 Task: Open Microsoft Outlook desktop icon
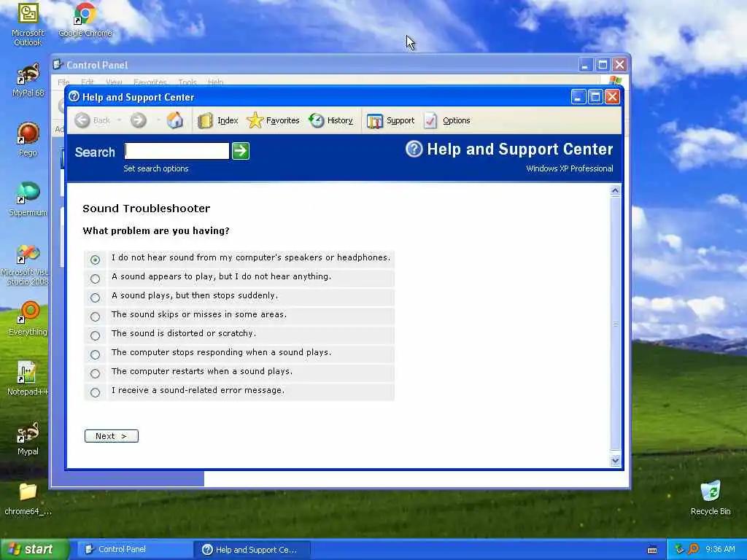click(28, 24)
